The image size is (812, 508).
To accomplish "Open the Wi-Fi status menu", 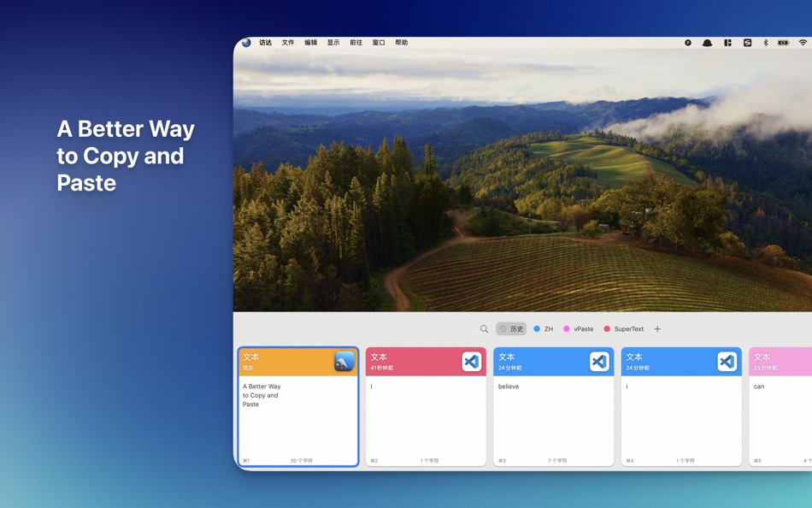I will [x=803, y=43].
